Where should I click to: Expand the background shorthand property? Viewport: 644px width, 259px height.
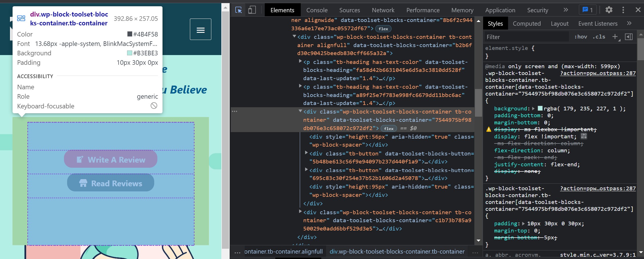tap(533, 109)
